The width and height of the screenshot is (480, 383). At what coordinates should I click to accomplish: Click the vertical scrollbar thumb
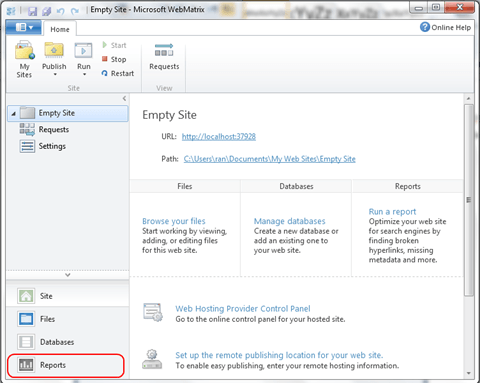tap(469, 200)
